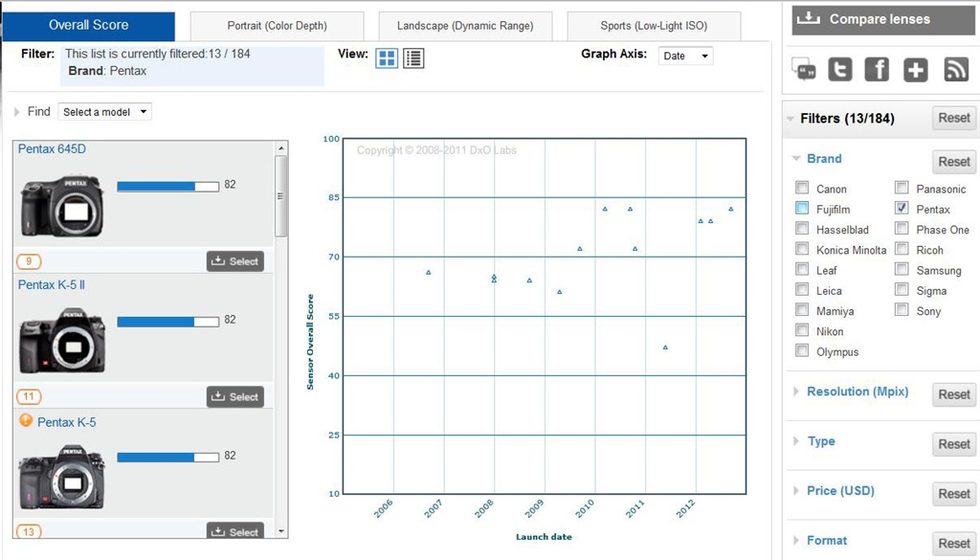980x560 pixels.
Task: Click the Pentax 645D camera thumbnail
Action: coord(62,204)
